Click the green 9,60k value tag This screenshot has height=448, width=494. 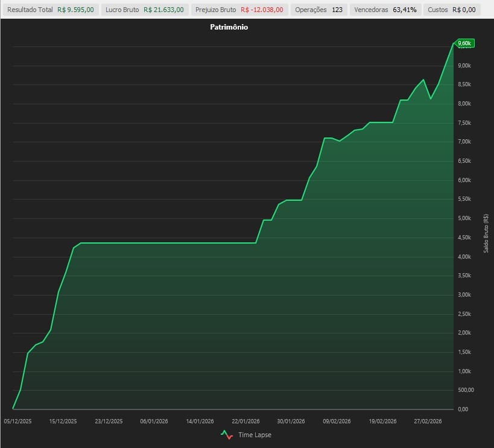465,43
